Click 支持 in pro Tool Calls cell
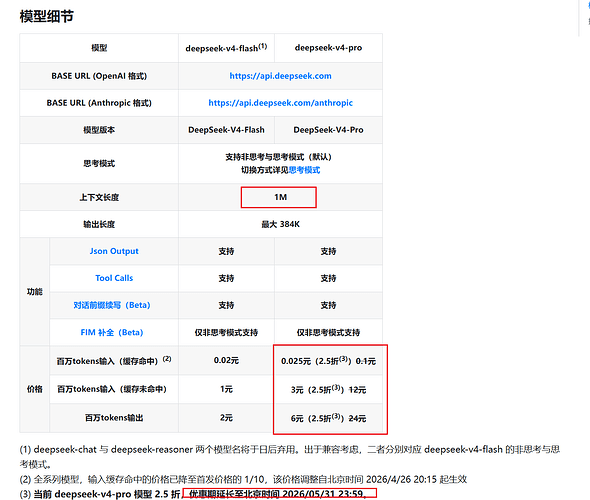The image size is (590, 500). (x=328, y=278)
